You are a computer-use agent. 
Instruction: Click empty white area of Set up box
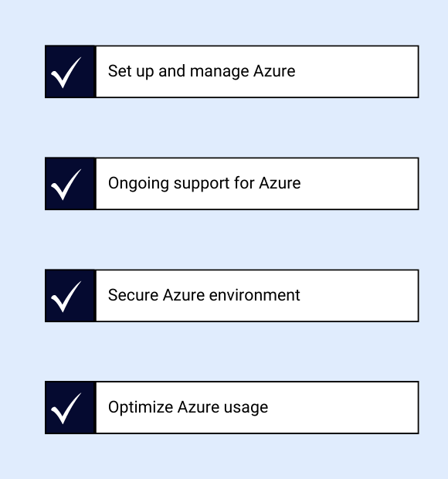(x=358, y=72)
